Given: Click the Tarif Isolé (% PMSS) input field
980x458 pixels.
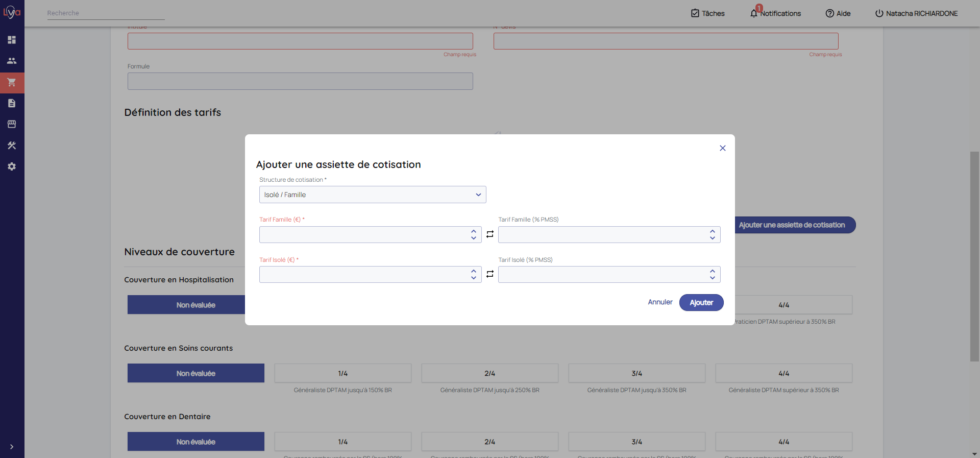Looking at the screenshot, I should coord(602,275).
